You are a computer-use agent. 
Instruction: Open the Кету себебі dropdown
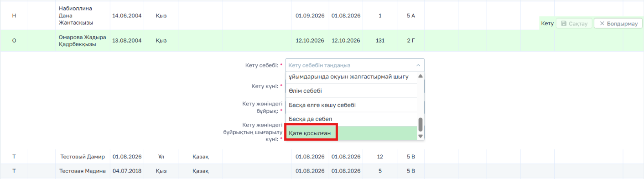tap(355, 65)
